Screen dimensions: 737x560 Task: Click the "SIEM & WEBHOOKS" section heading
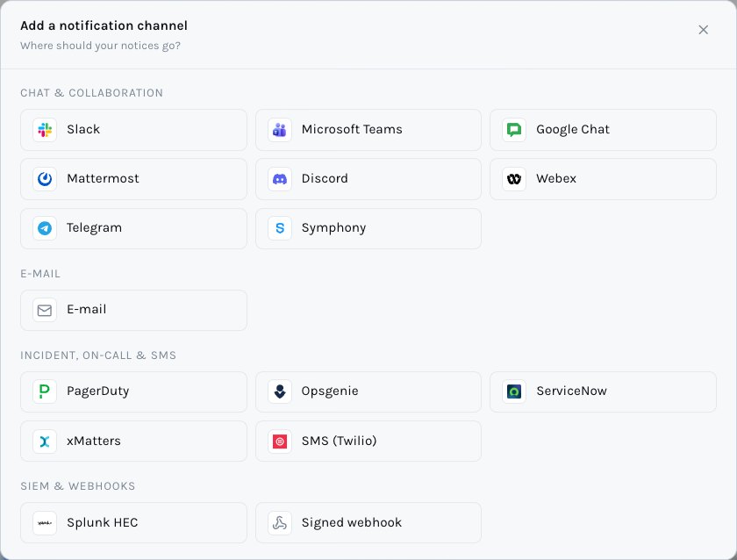coord(78,486)
